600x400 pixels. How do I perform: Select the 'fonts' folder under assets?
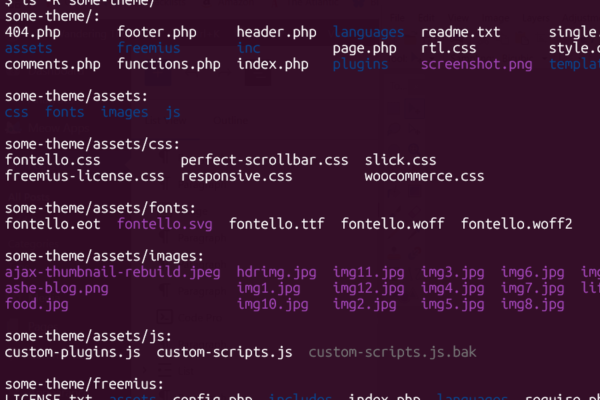[65, 112]
